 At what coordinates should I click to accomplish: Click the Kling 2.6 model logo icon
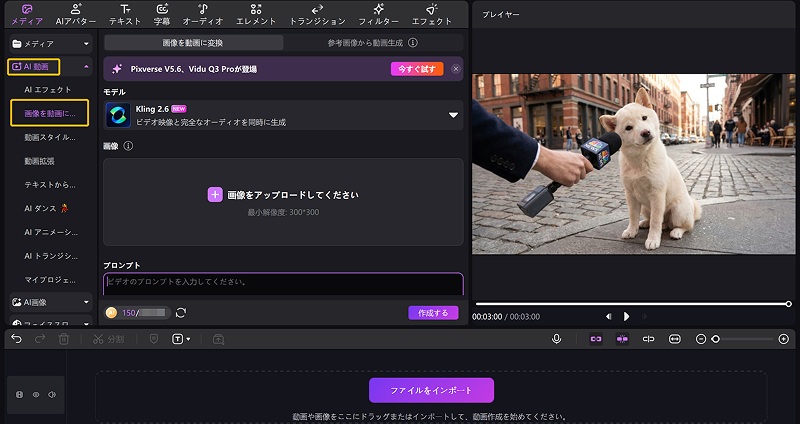118,115
